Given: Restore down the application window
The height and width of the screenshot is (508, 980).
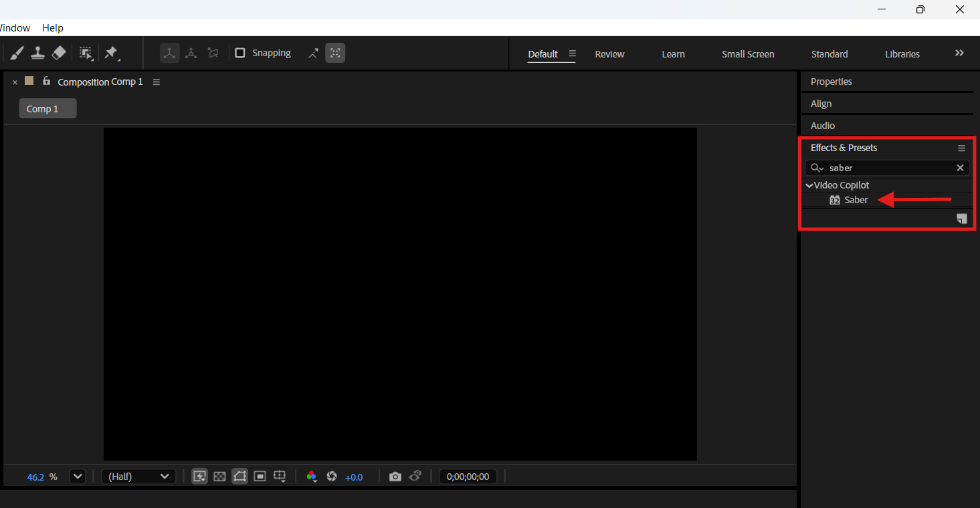Looking at the screenshot, I should (x=920, y=9).
